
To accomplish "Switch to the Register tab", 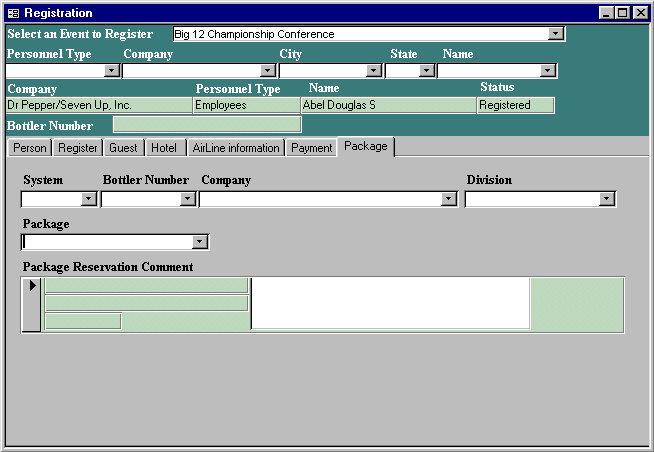I will click(x=78, y=148).
